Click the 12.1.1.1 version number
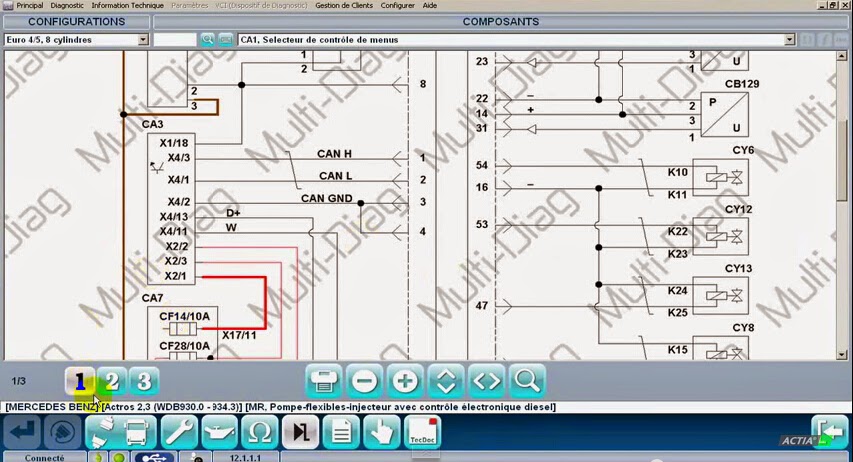853x462 pixels. click(245, 458)
